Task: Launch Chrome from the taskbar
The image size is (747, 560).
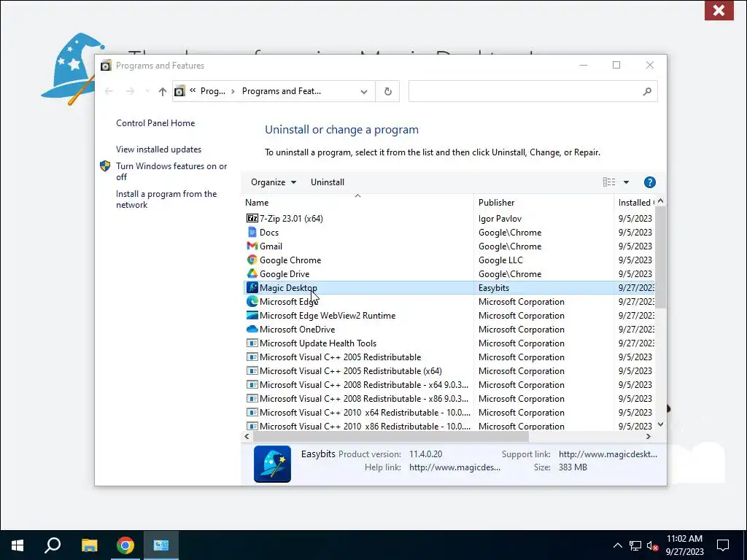Action: click(125, 545)
